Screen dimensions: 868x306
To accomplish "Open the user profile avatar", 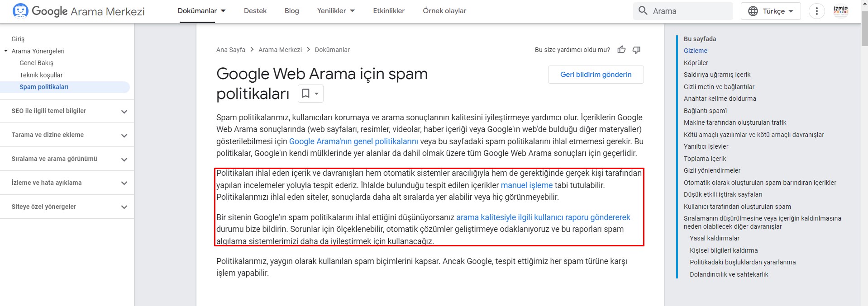I will click(840, 11).
